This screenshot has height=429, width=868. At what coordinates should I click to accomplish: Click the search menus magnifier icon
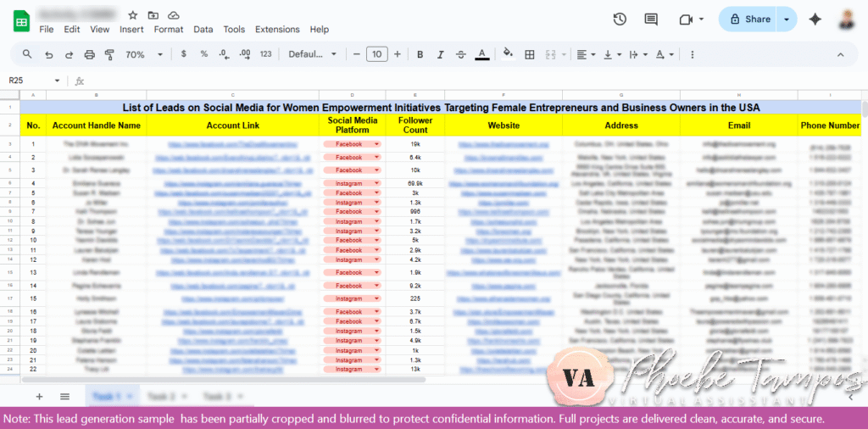27,54
